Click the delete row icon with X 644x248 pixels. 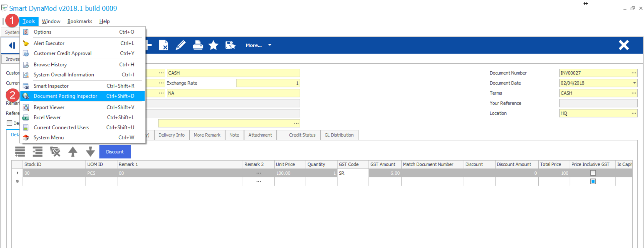[55, 152]
